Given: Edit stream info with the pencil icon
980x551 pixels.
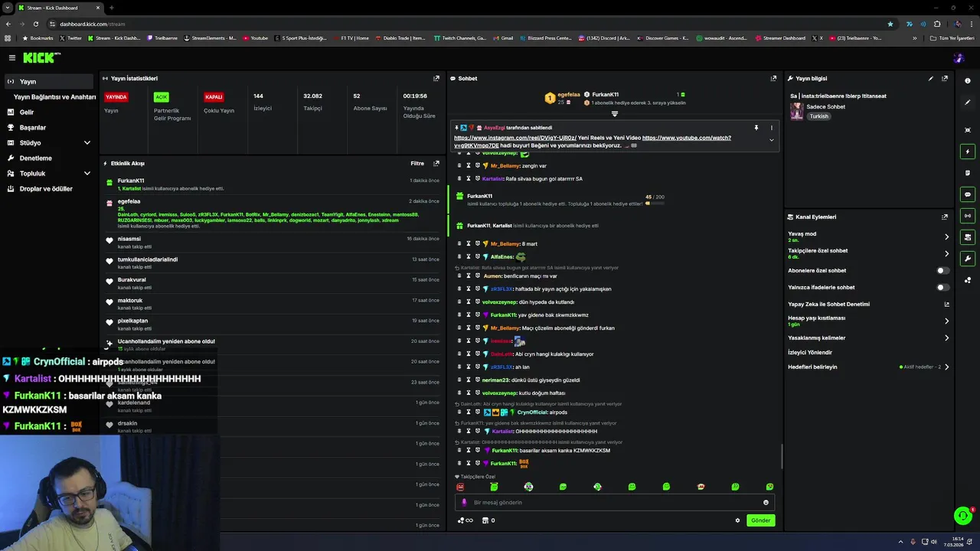Looking at the screenshot, I should pyautogui.click(x=931, y=78).
